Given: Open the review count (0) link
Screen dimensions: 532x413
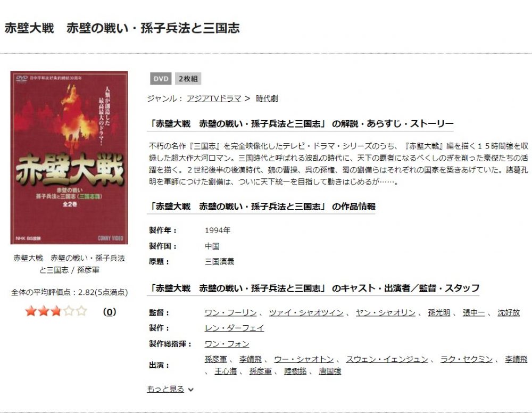Looking at the screenshot, I should [x=109, y=311].
